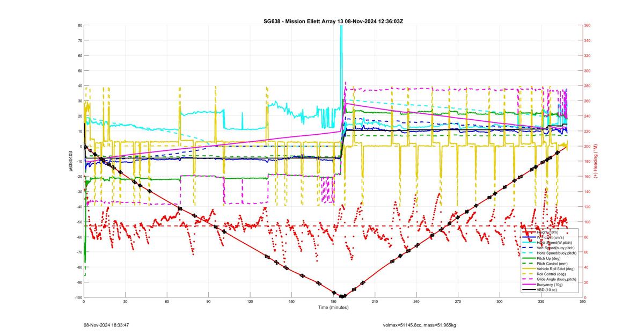Viewport: 644px width, 334px height.
Task: Click the x-axis tick label '240'
Action: pos(416,302)
